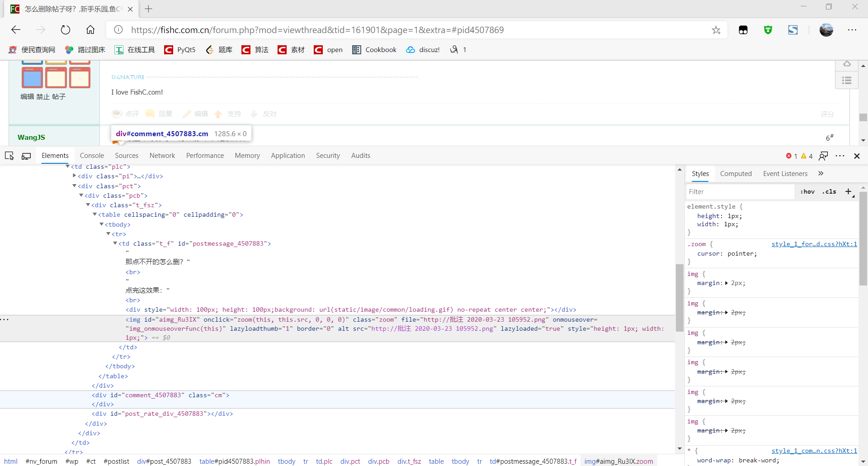Viewport: 868px width, 466px height.
Task: Open DevTools feedback icon
Action: click(824, 156)
